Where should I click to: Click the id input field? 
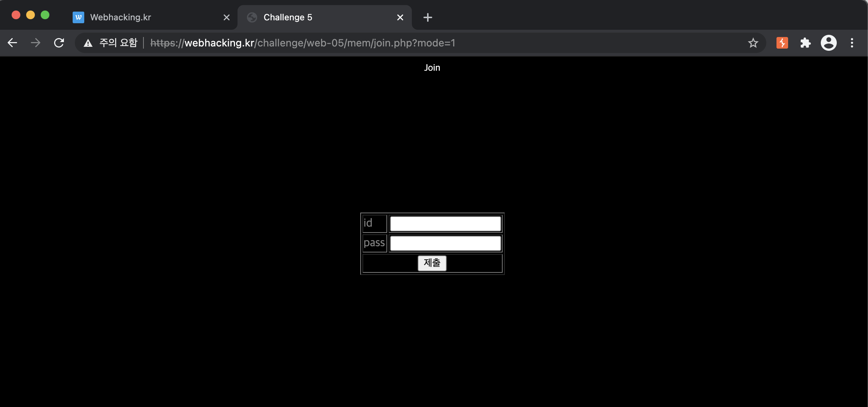point(445,224)
